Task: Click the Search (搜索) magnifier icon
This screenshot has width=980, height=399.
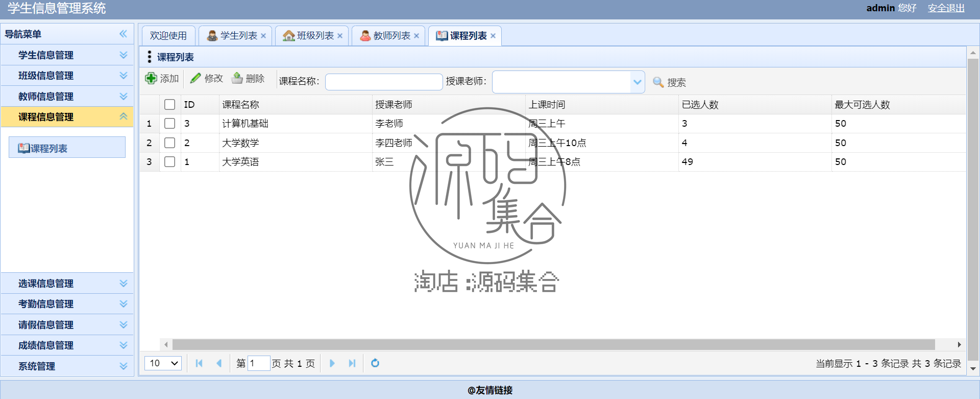Action: (658, 82)
